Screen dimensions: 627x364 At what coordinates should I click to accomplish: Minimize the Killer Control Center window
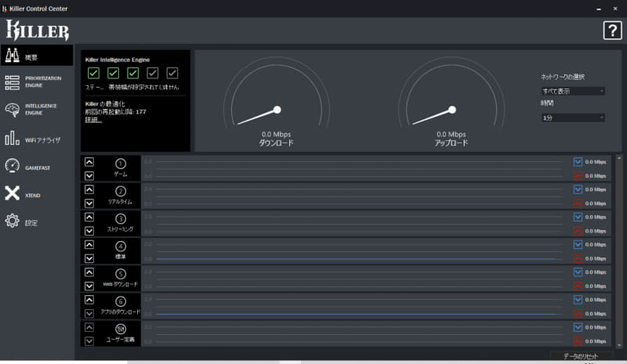[599, 9]
